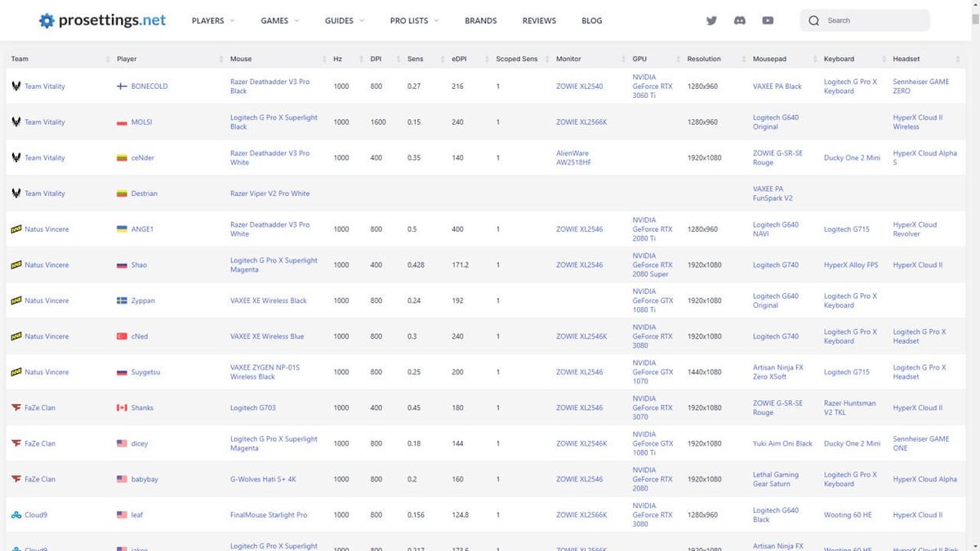Click FaZe Clan logo in Shanks row
Screen dimensions: 980x551
(x=16, y=408)
